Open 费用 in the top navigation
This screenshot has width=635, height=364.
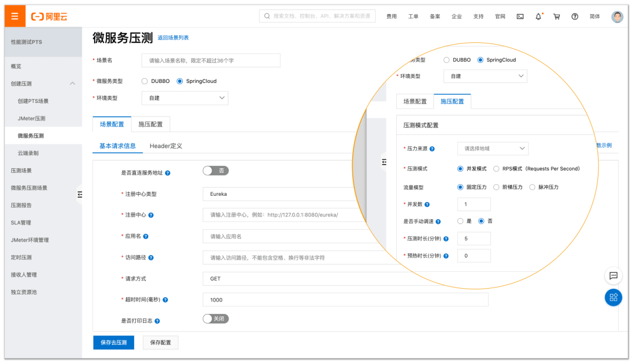(391, 16)
